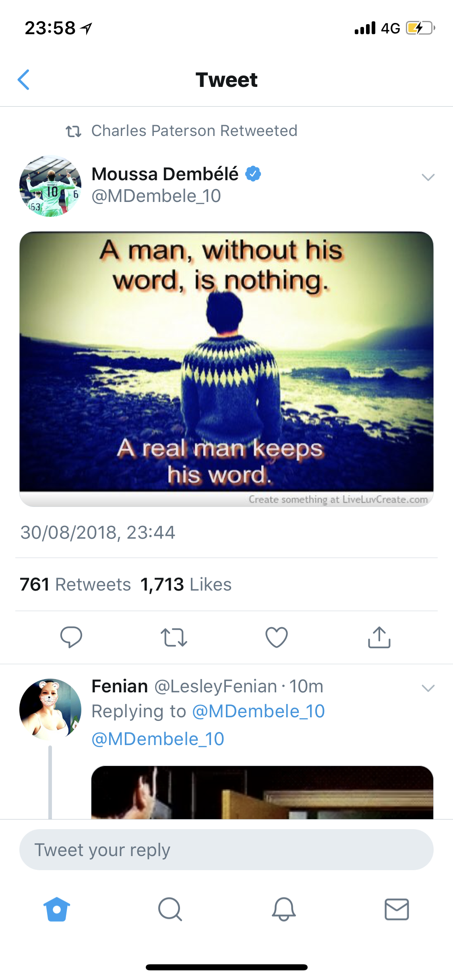
Task: Open the Replying to @MDembele_10 link
Action: pos(258,711)
